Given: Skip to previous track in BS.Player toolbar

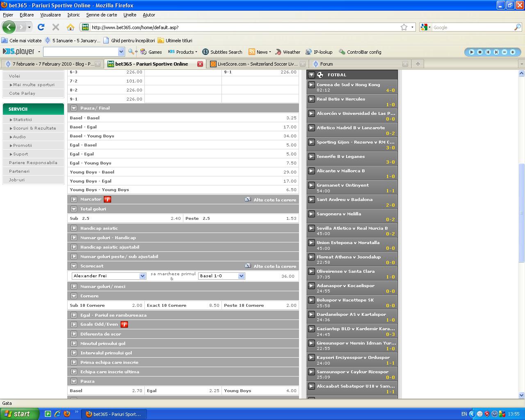Looking at the screenshot, I should [x=488, y=52].
